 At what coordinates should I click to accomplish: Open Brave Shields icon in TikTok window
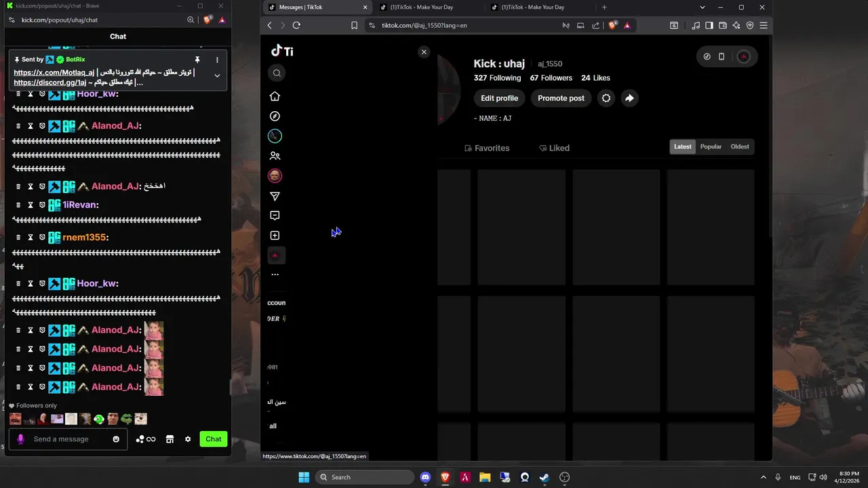click(x=613, y=25)
